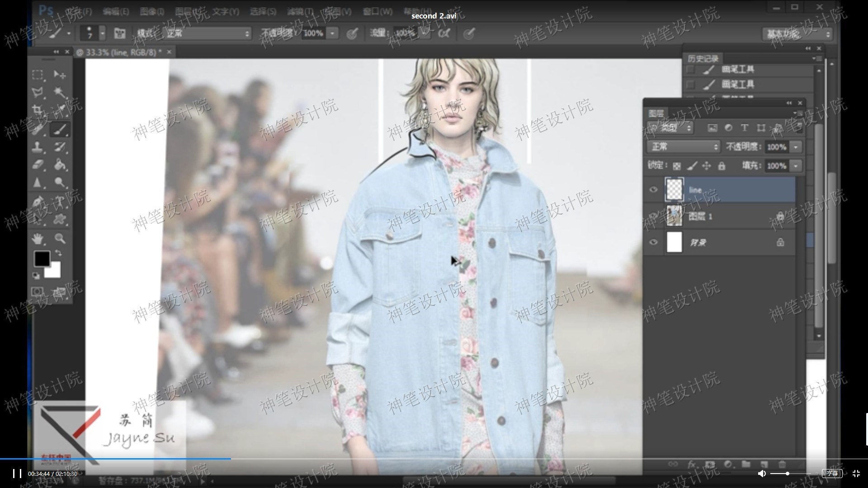Viewport: 868px width, 488px height.
Task: Toggle lock transparent pixels checker icon
Action: tap(677, 166)
